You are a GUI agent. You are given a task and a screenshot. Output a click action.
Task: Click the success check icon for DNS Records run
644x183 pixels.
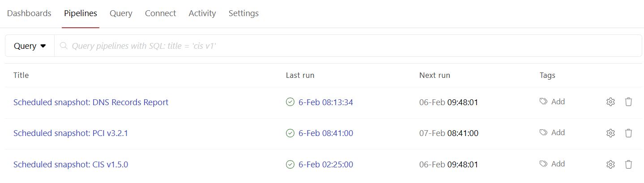(290, 102)
